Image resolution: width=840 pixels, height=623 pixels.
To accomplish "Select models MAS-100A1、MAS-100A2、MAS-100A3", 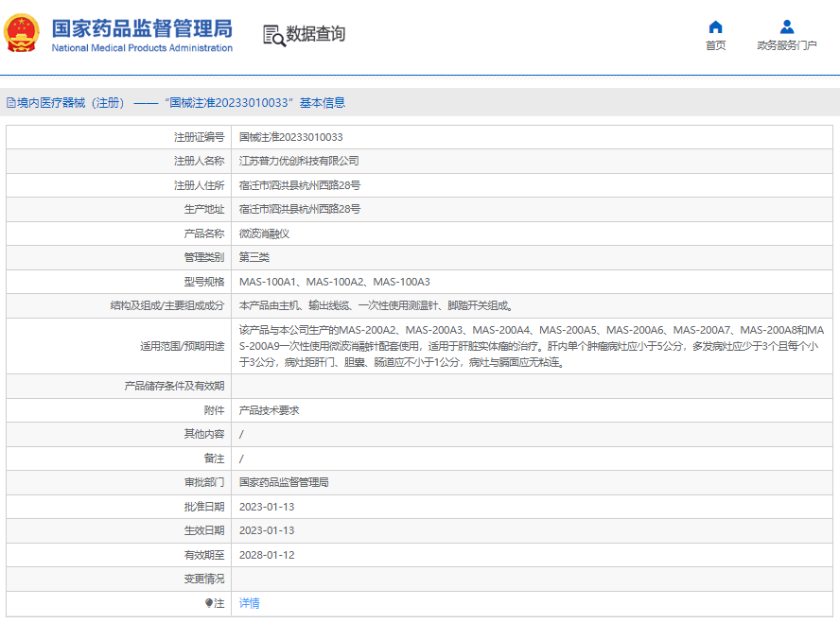I will coord(334,282).
